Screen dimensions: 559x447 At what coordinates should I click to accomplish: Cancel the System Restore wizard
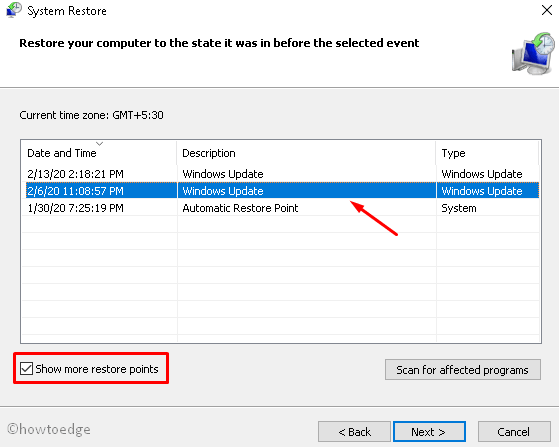pos(514,432)
